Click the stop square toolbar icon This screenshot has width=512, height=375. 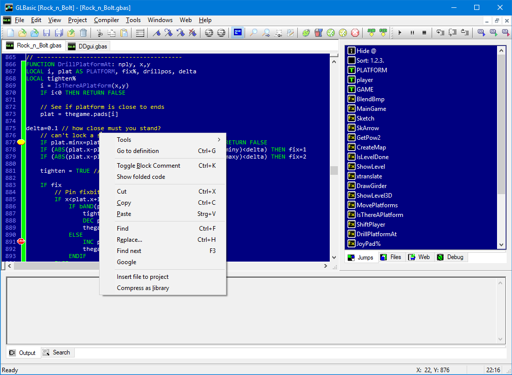click(424, 33)
